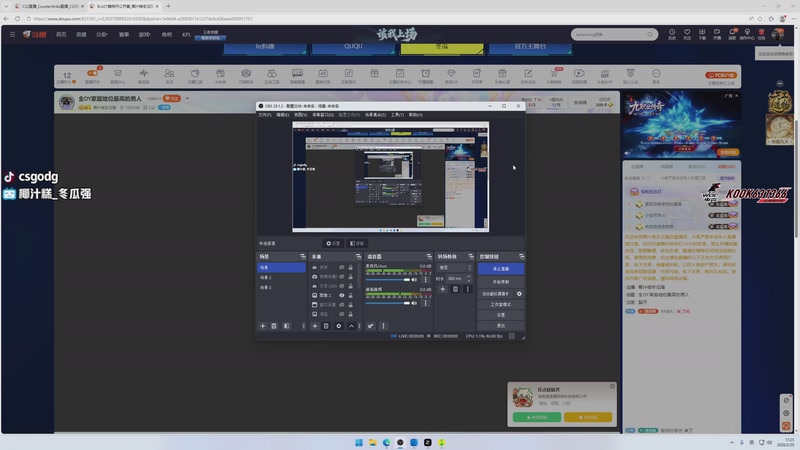Toggle lock for the first source row
800x450 pixels.
click(x=351, y=267)
